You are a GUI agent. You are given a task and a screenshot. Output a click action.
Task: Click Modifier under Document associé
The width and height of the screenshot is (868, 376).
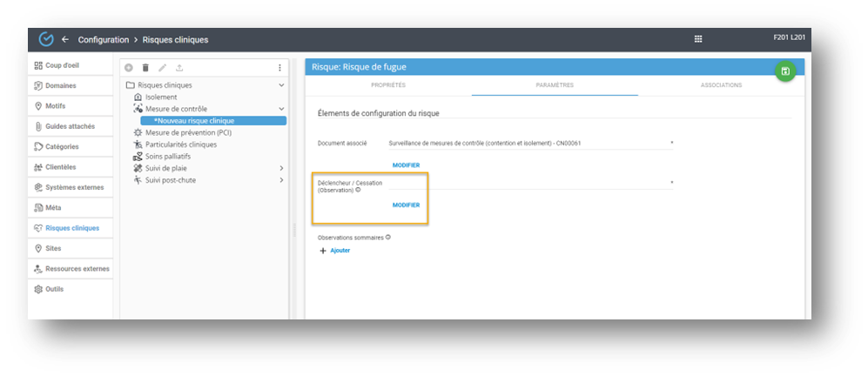click(x=406, y=164)
